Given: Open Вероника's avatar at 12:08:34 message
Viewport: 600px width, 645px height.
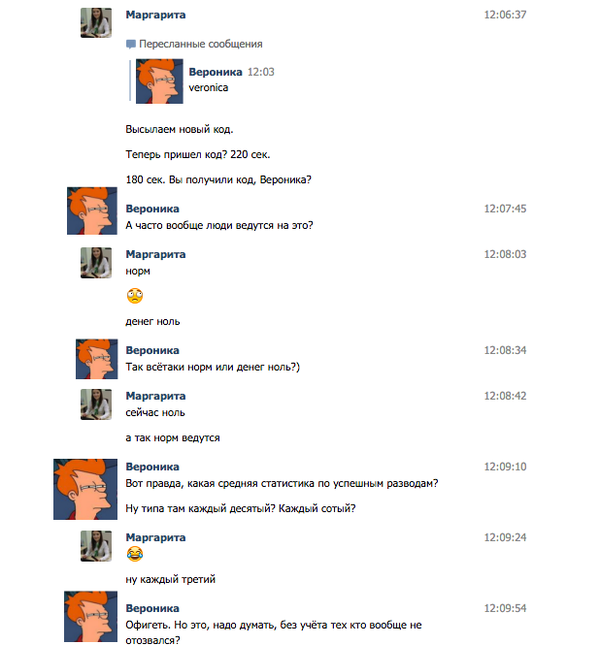Looking at the screenshot, I should 97,357.
